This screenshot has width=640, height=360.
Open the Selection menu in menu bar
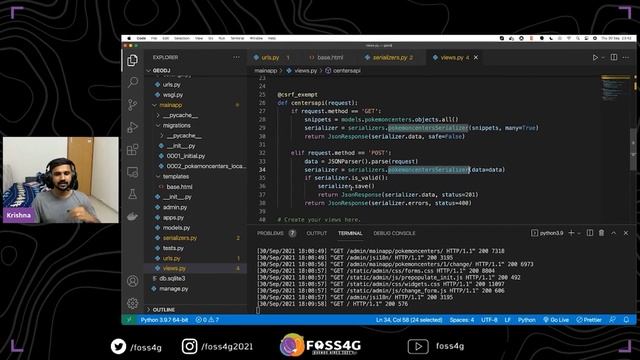tap(182, 38)
